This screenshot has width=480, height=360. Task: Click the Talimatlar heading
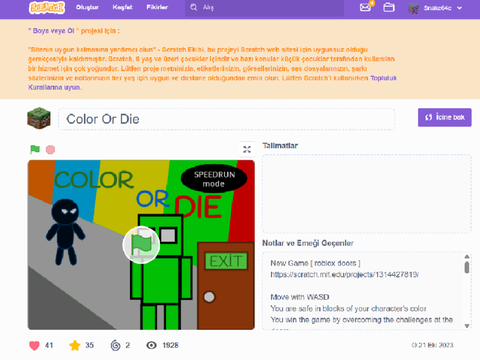280,145
